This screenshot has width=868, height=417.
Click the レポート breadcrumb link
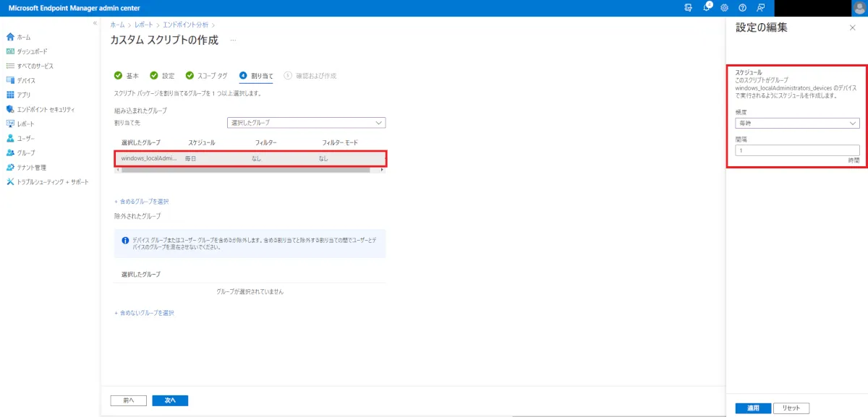(x=144, y=25)
